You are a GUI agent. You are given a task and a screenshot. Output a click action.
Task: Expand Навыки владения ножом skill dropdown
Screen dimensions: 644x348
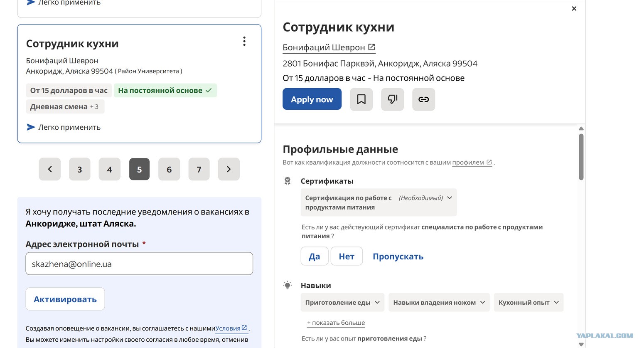439,302
